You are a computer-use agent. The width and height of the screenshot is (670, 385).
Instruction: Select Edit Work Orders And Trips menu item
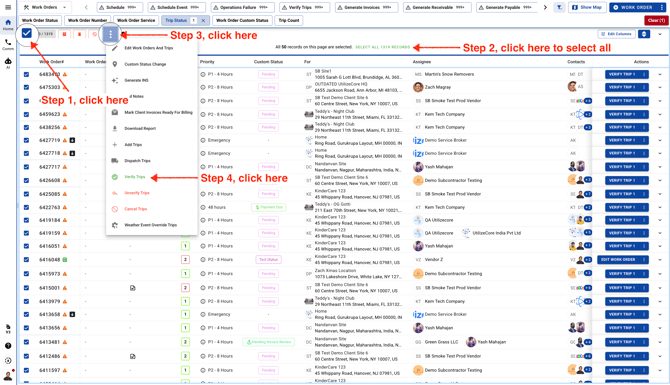click(x=152, y=48)
